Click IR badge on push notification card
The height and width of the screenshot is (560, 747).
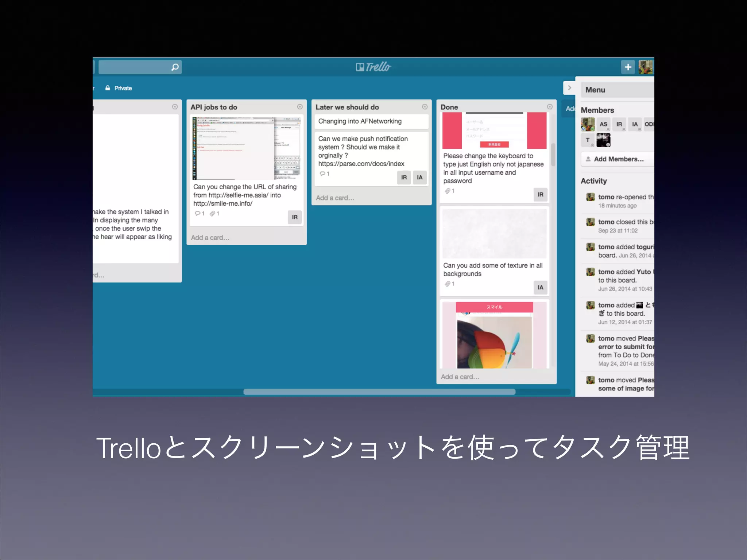(404, 178)
